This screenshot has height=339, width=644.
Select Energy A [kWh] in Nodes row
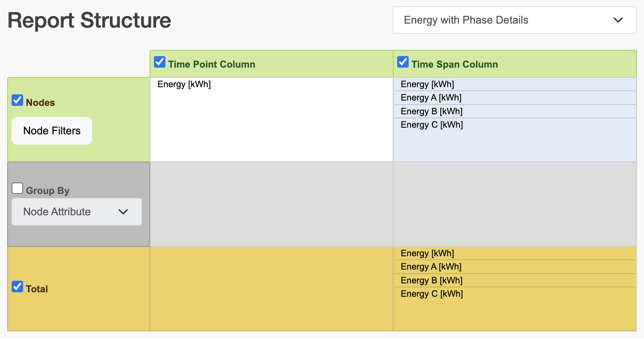(x=431, y=97)
